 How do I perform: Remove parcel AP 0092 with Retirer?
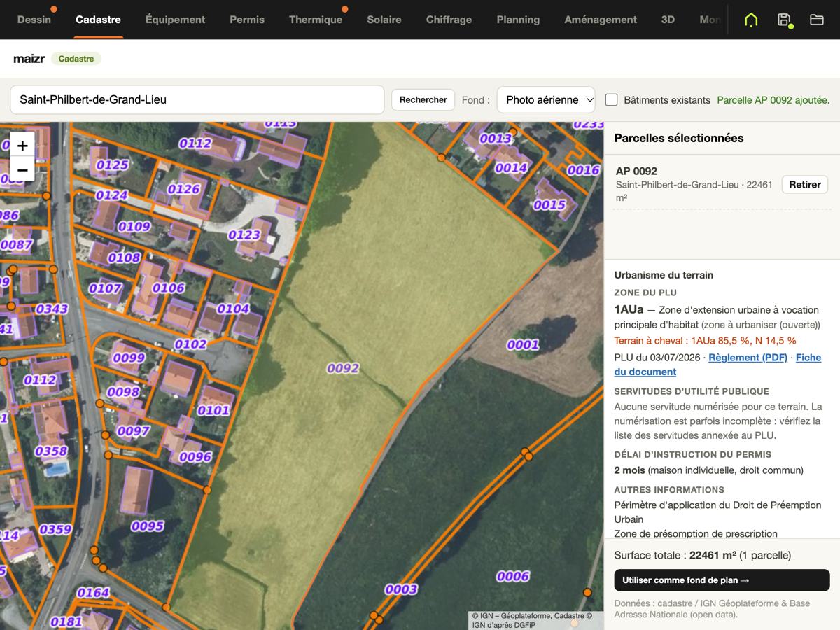805,185
